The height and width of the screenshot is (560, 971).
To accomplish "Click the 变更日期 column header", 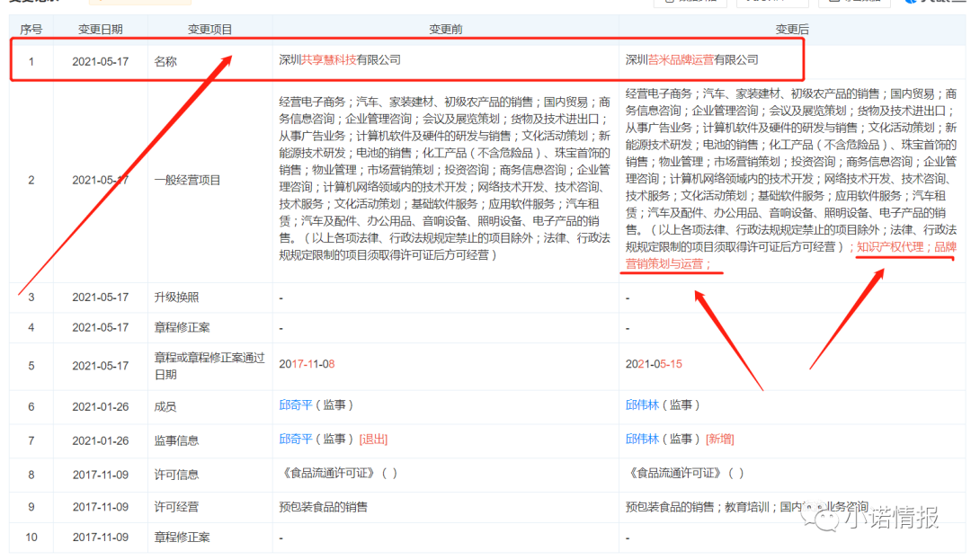I will (101, 29).
